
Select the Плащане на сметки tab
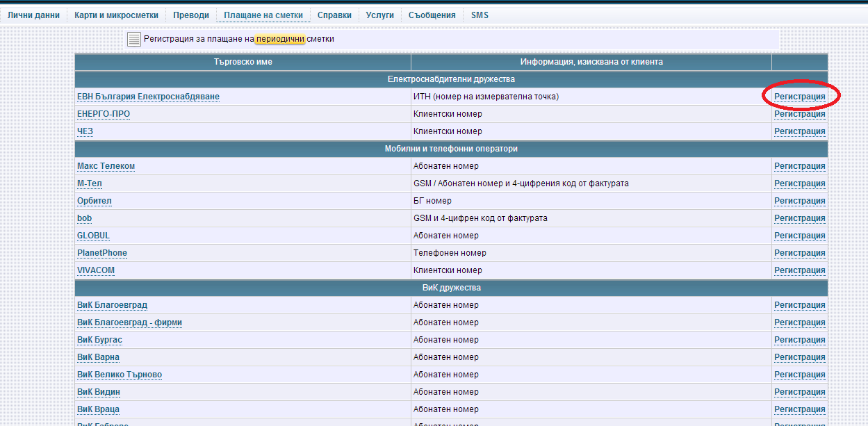263,15
